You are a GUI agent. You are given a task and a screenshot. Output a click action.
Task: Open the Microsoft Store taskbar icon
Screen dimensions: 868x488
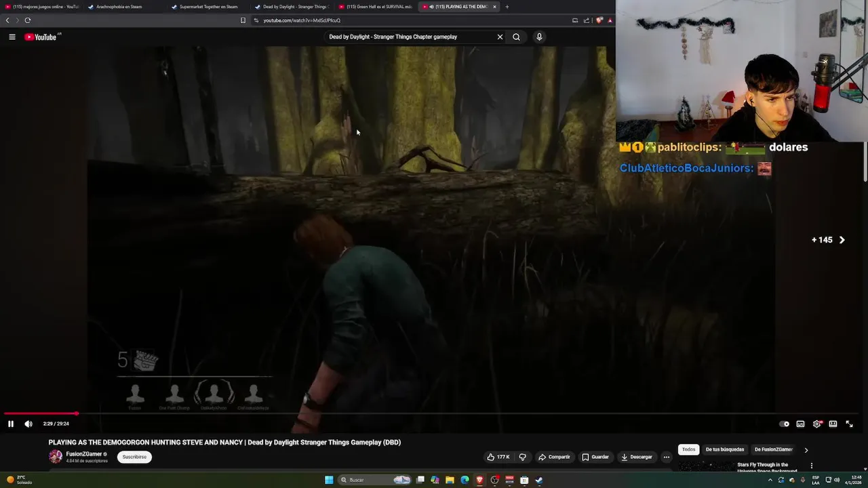pos(524,480)
